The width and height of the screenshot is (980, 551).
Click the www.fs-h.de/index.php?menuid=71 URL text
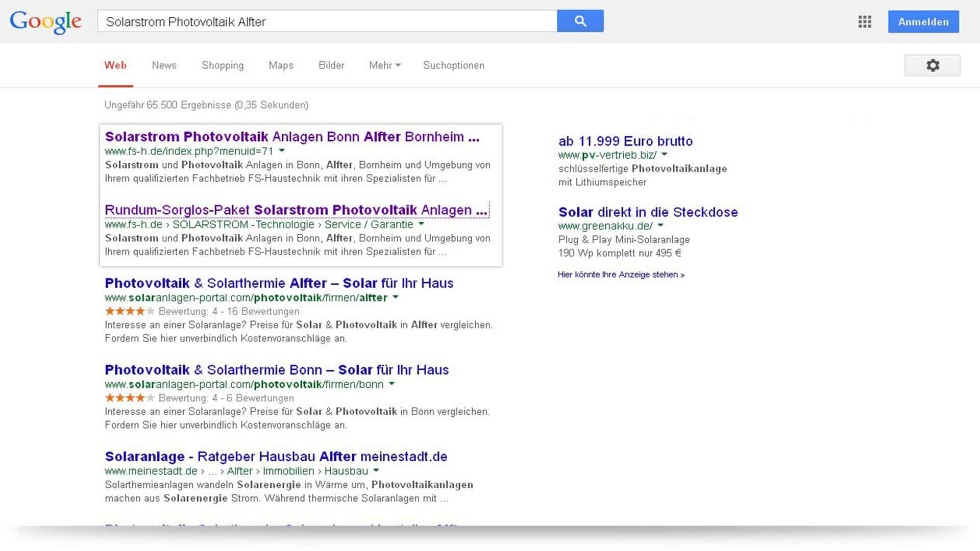(x=189, y=151)
